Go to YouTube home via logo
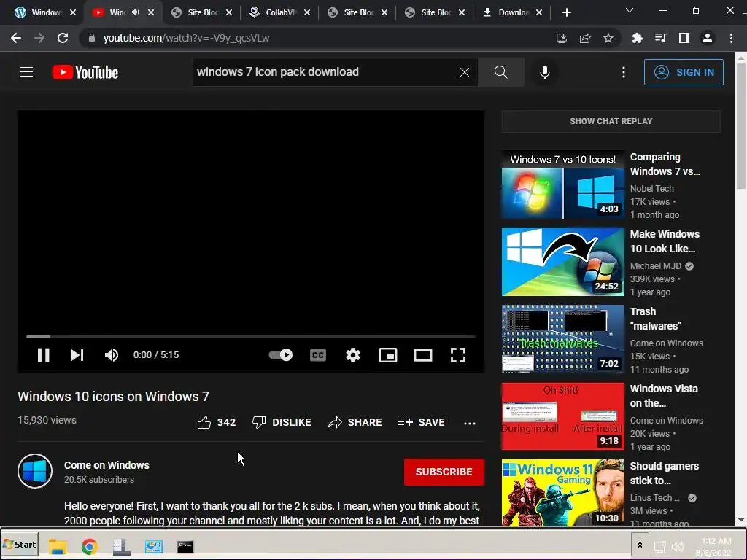Image resolution: width=747 pixels, height=560 pixels. coord(85,72)
